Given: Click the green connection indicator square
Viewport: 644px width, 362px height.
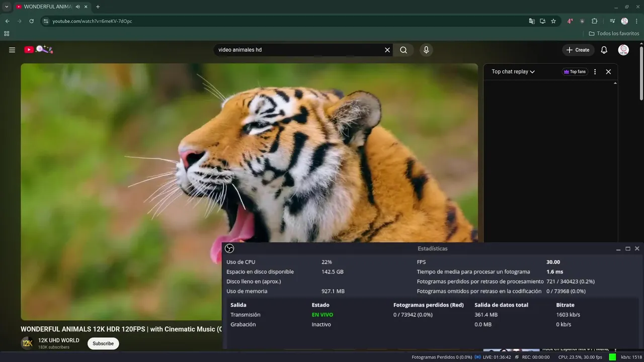Looking at the screenshot, I should click(x=612, y=357).
